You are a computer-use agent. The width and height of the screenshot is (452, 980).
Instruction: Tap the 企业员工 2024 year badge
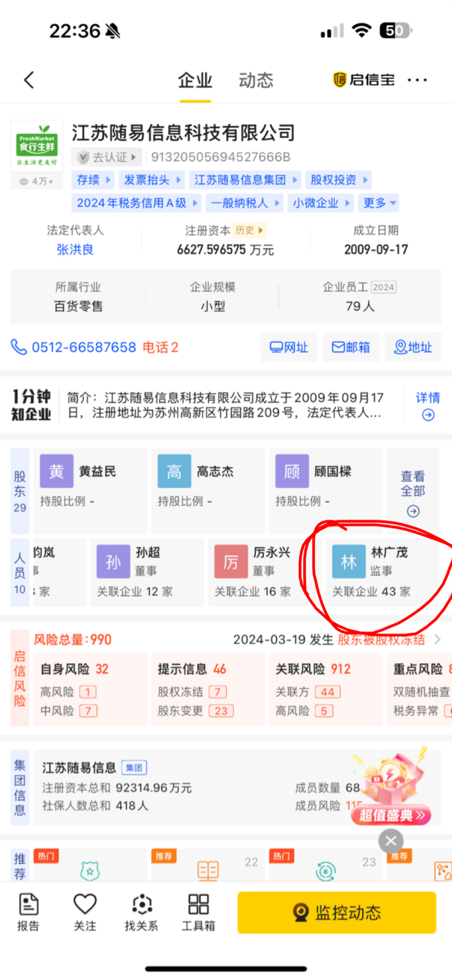point(383,287)
